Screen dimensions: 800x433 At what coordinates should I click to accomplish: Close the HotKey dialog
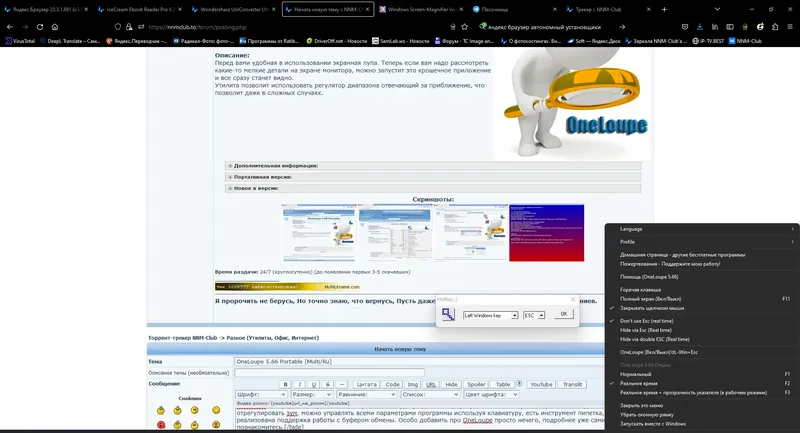(x=573, y=299)
